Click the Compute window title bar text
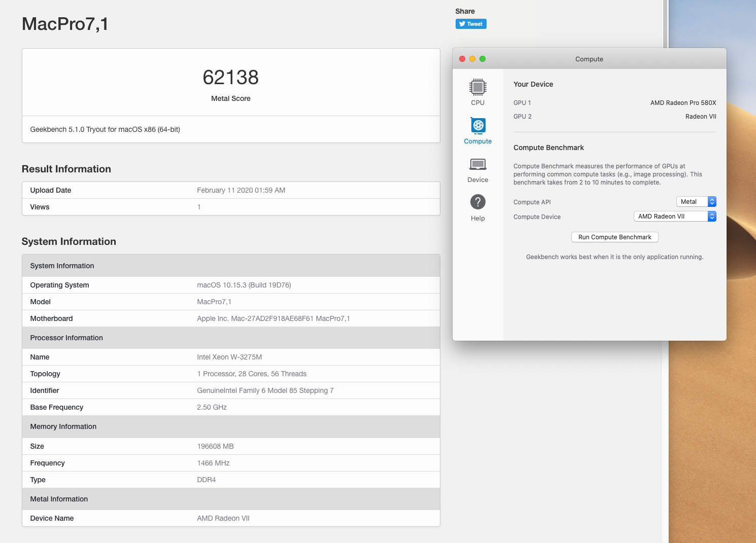Image resolution: width=756 pixels, height=543 pixels. pyautogui.click(x=589, y=59)
